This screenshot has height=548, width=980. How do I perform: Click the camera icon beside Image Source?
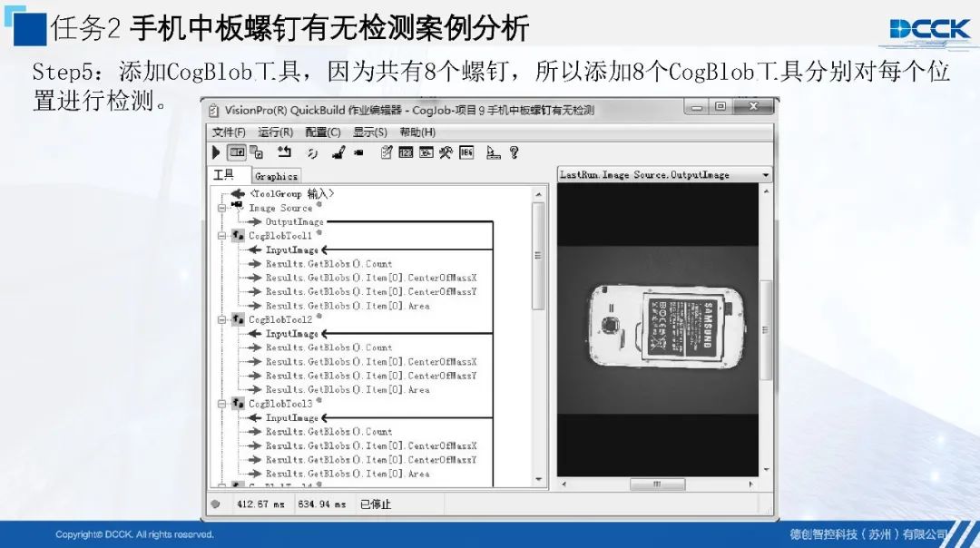coord(238,206)
